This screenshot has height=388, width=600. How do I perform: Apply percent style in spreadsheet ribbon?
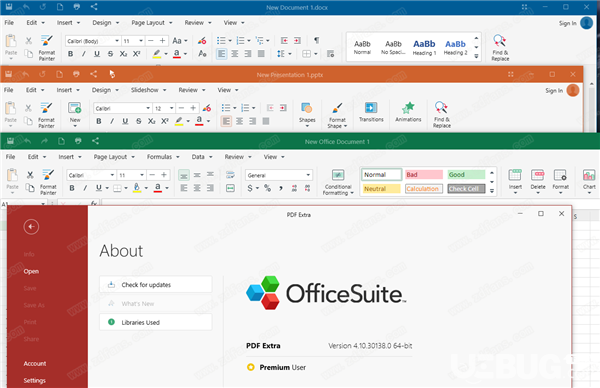click(x=267, y=188)
